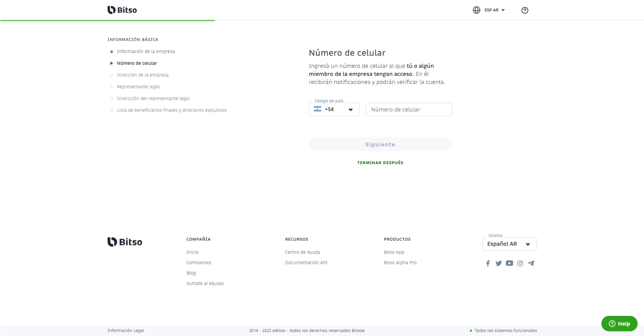Open 'Centro de Ayuda' link
Image resolution: width=644 pixels, height=336 pixels.
pos(302,252)
